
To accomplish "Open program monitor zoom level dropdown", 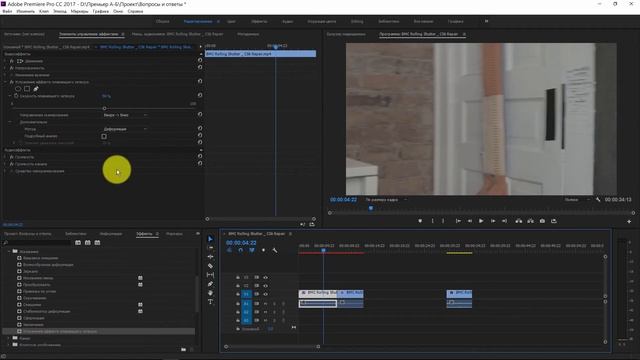I will (386, 200).
